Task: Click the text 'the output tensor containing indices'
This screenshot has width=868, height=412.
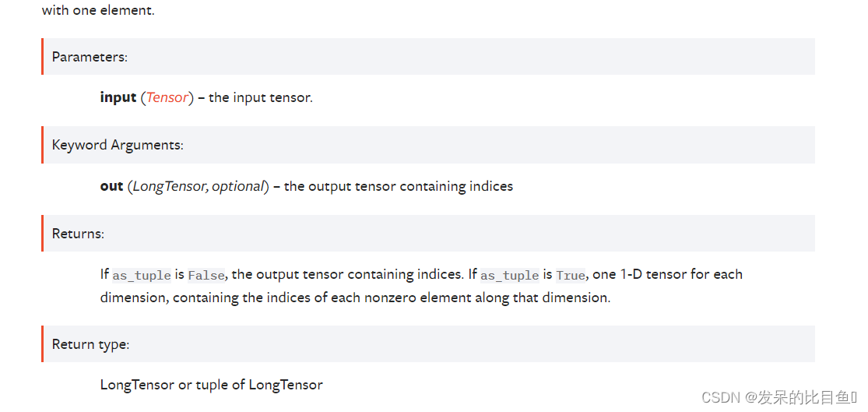Action: [399, 187]
